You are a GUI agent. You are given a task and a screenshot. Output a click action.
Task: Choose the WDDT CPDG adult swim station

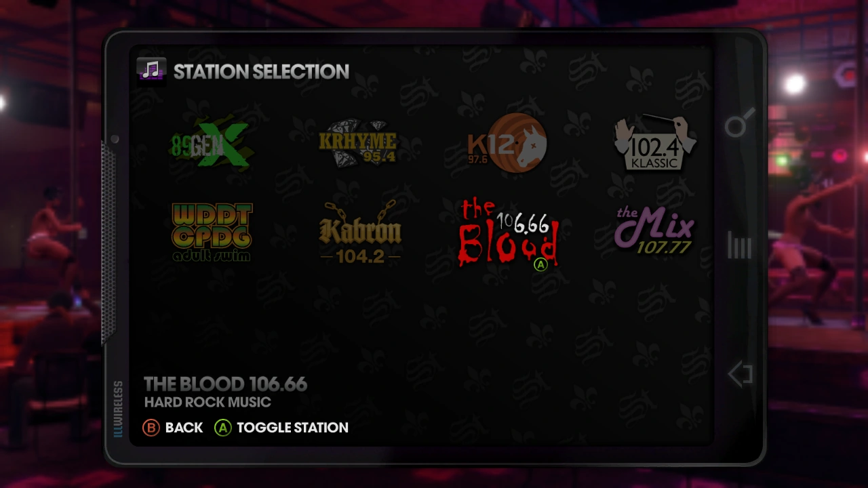212,232
